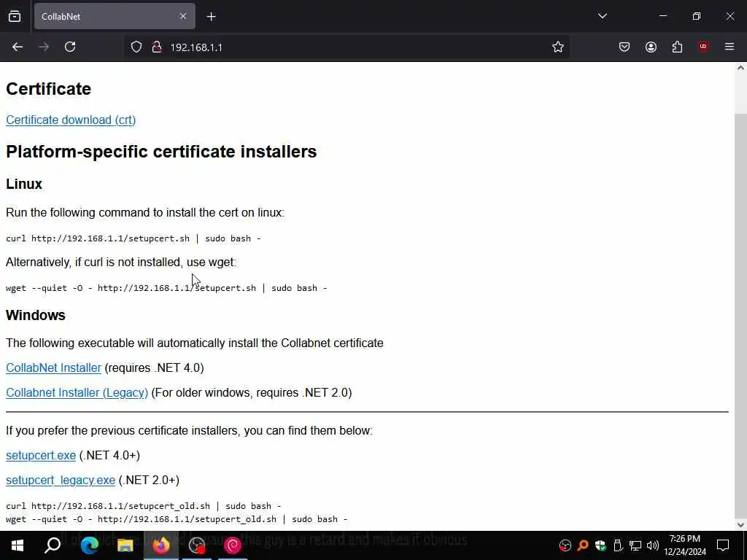
Task: Click the wget --quiet setupcert.sh command text
Action: (x=166, y=288)
